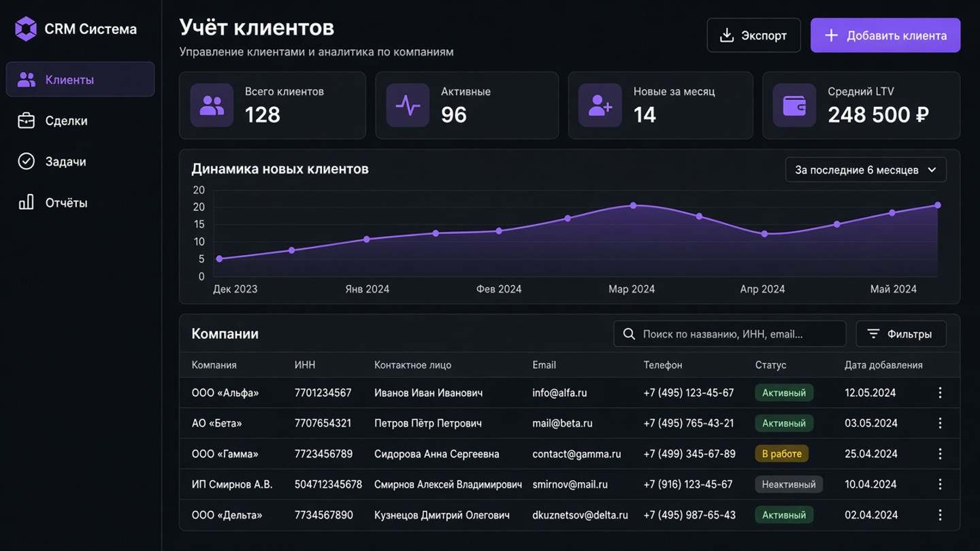Image resolution: width=980 pixels, height=551 pixels.
Task: Click the average LTV wallet icon
Action: (794, 105)
